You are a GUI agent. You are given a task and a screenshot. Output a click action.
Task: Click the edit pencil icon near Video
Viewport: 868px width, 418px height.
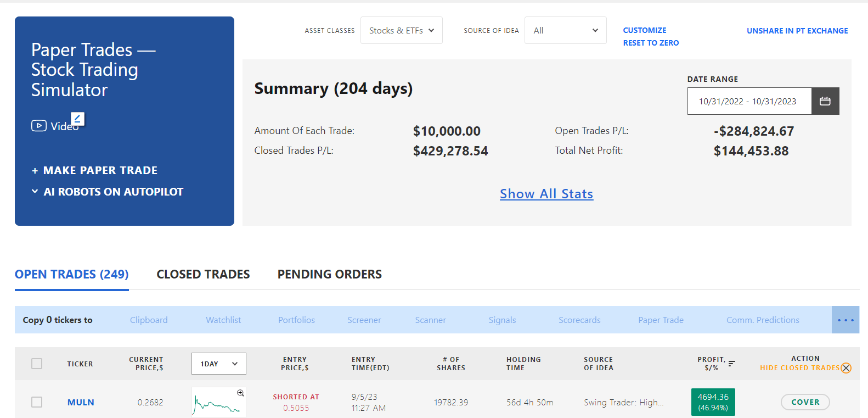click(77, 119)
